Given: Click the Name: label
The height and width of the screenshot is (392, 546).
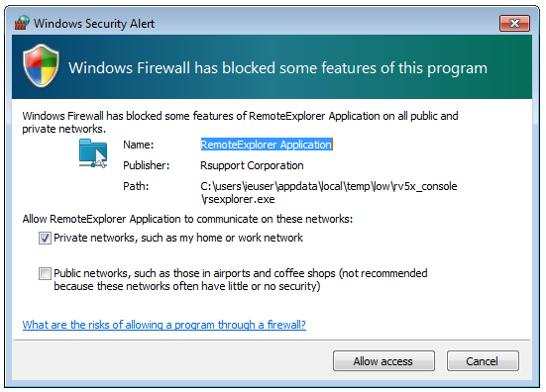Looking at the screenshot, I should coord(139,145).
